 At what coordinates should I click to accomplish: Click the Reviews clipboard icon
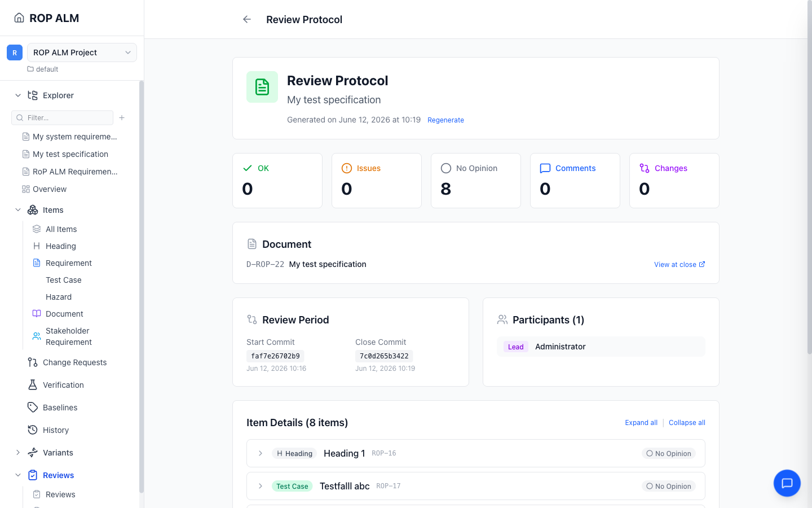click(x=33, y=475)
